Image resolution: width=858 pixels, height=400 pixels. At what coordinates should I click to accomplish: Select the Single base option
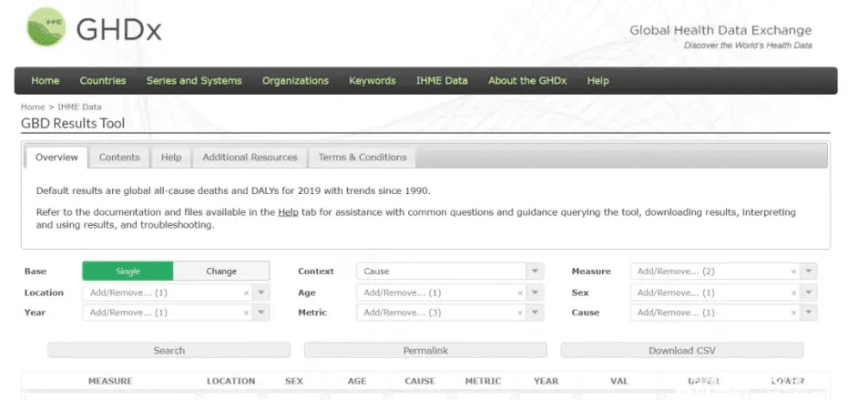point(128,271)
